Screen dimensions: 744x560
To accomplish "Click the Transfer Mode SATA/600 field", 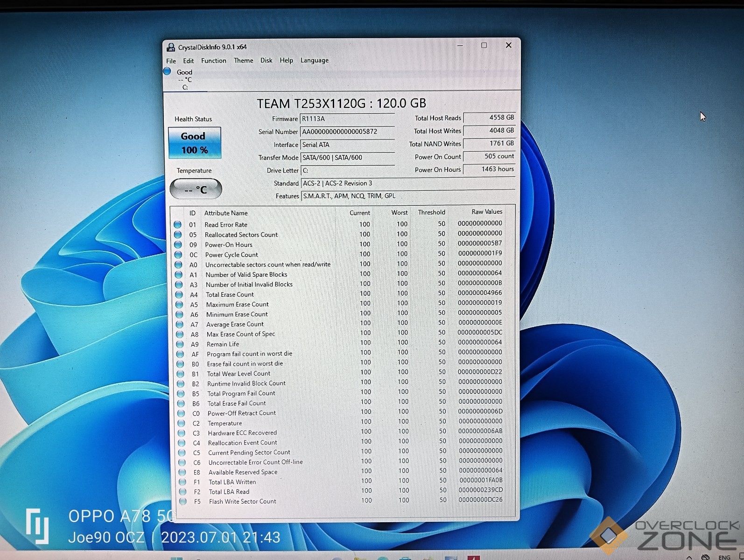I will pyautogui.click(x=347, y=158).
